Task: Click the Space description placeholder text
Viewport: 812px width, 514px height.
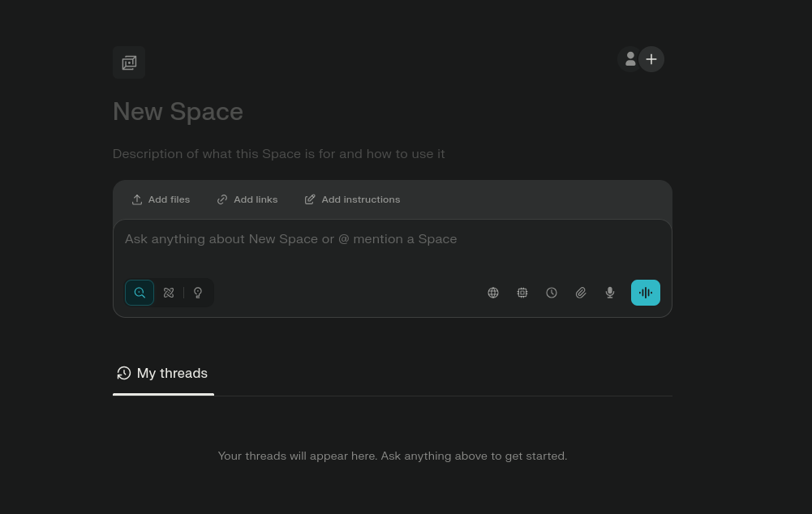Action: pyautogui.click(x=278, y=154)
